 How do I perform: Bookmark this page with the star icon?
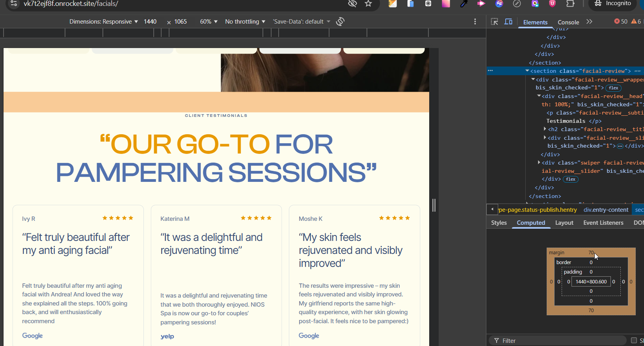tap(369, 4)
